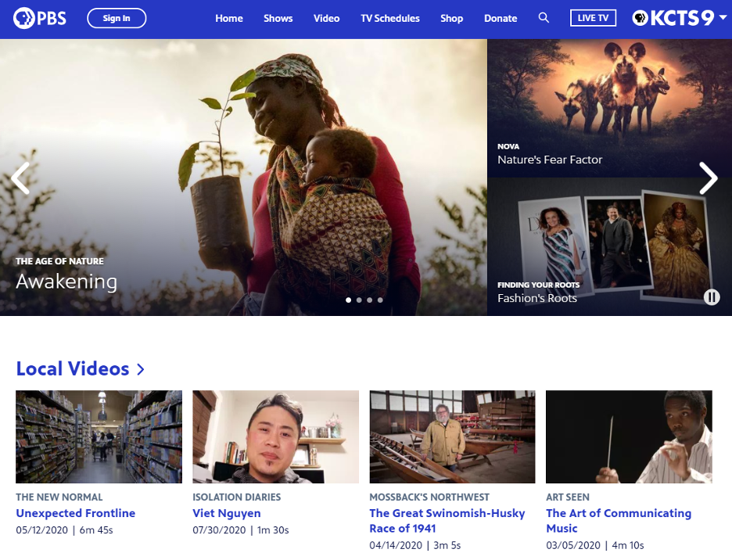The width and height of the screenshot is (732, 560).
Task: Open The Great Swinomish-Husky Race link
Action: point(447,521)
